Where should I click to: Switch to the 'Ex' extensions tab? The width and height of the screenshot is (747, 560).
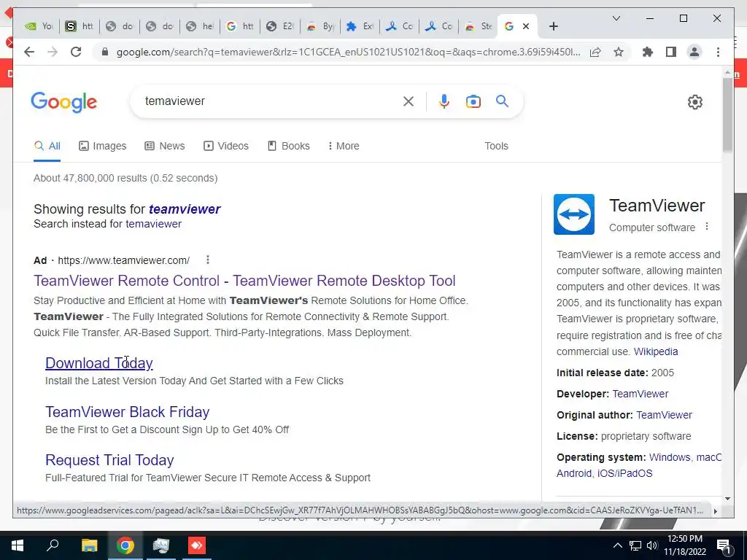(x=360, y=26)
